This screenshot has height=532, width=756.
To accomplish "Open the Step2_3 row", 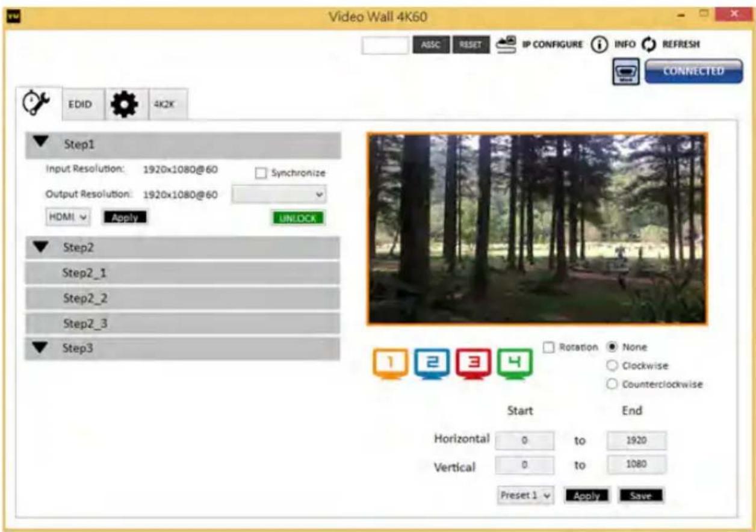I will 183,324.
